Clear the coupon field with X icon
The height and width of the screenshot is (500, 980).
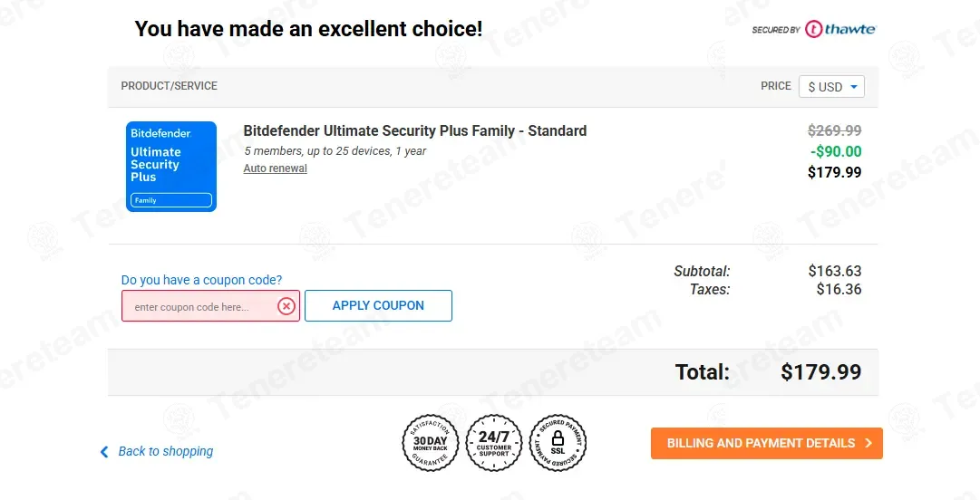(286, 306)
